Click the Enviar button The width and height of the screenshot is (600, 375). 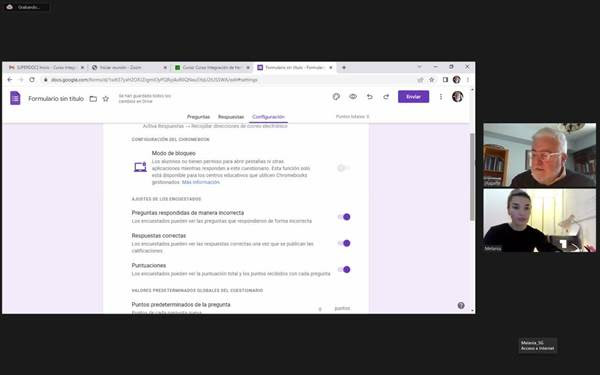(413, 97)
